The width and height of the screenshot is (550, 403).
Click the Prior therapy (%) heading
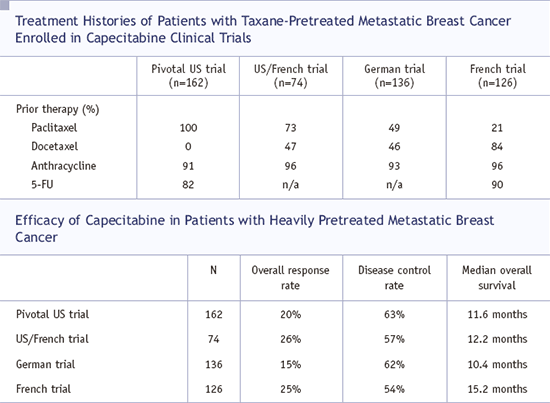[58, 109]
